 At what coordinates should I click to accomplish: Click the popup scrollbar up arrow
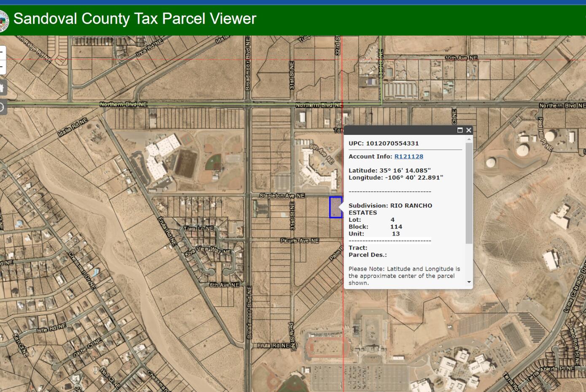click(469, 139)
